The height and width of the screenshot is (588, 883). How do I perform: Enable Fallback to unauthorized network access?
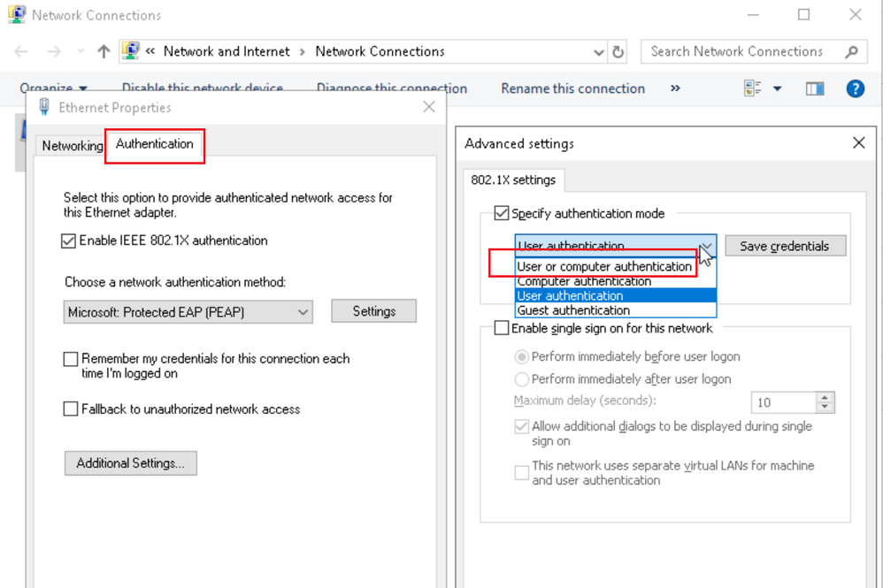pos(71,409)
